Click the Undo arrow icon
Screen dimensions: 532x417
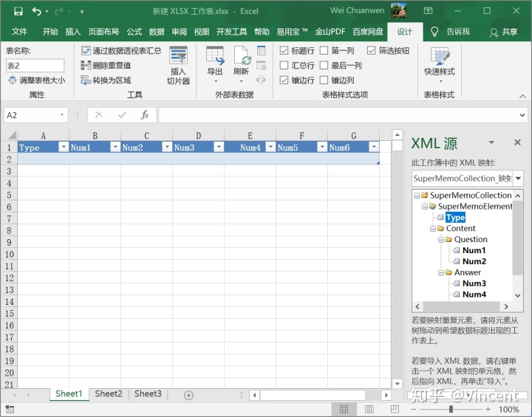tap(37, 12)
